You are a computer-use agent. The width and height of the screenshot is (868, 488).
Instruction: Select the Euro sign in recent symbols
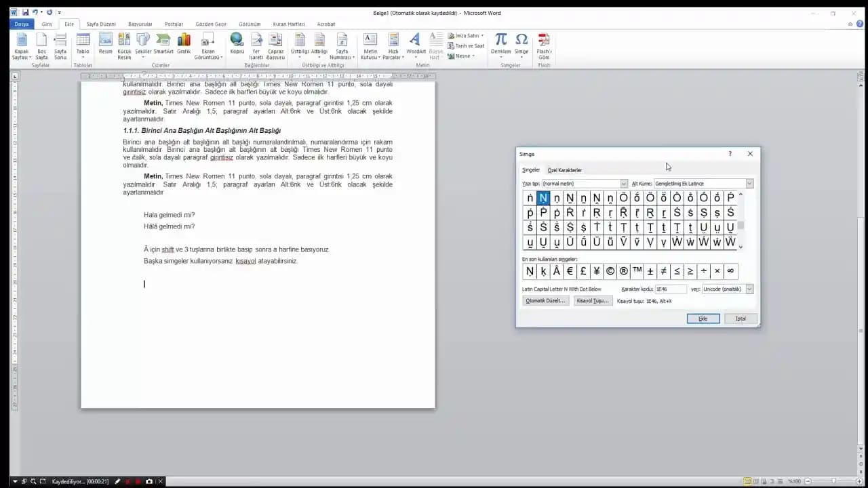tap(570, 271)
